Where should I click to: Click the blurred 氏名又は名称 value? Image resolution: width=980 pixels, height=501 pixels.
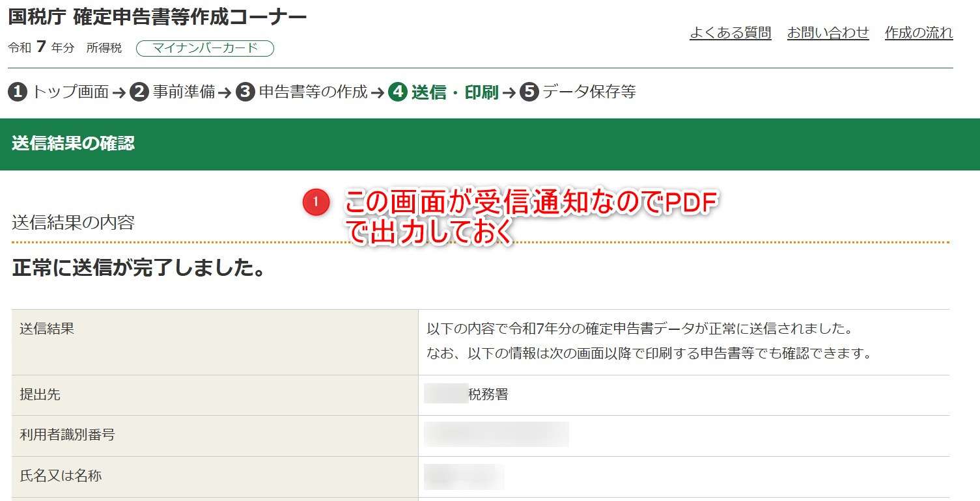click(x=464, y=476)
